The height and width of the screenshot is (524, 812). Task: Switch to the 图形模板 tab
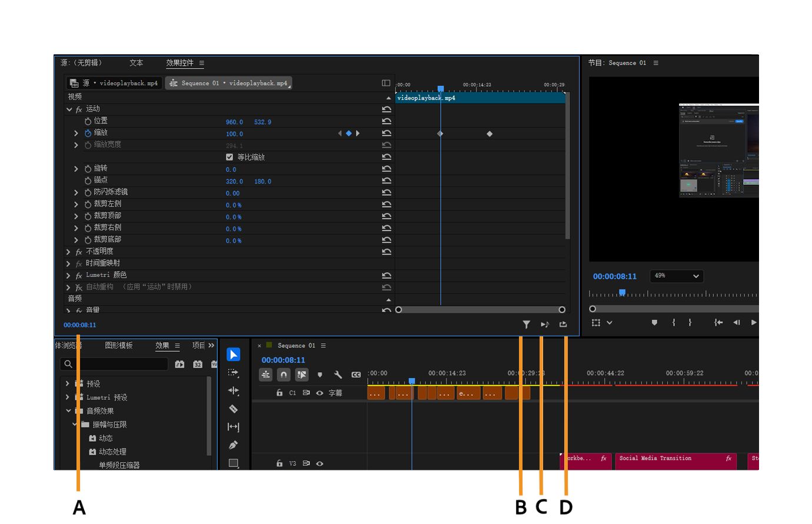pos(119,345)
